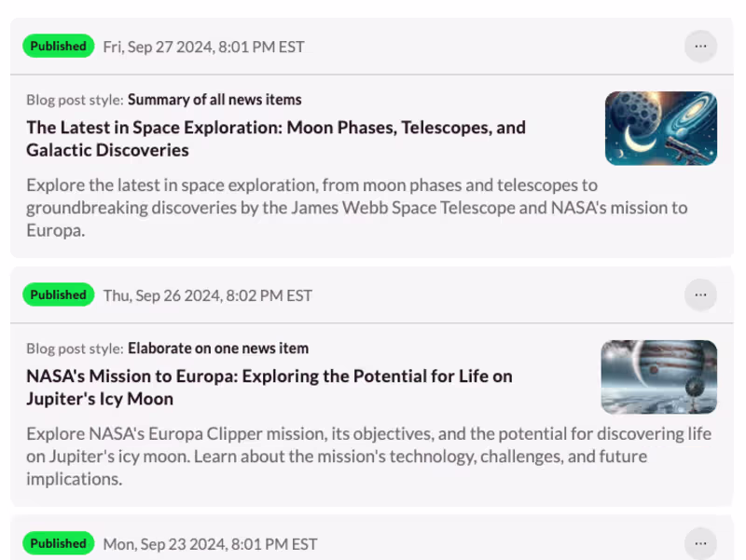The height and width of the screenshot is (560, 746).
Task: Open 'The Latest in Space Exploration' post title
Action: click(276, 139)
